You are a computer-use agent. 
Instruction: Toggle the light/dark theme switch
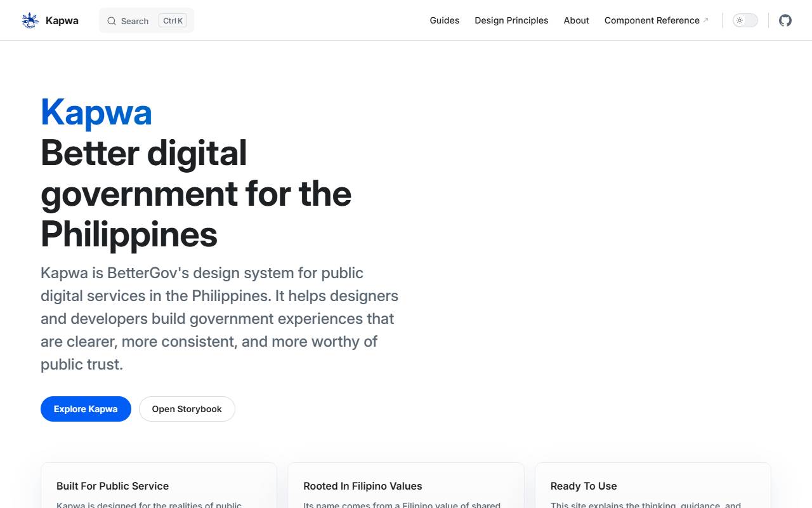click(745, 20)
